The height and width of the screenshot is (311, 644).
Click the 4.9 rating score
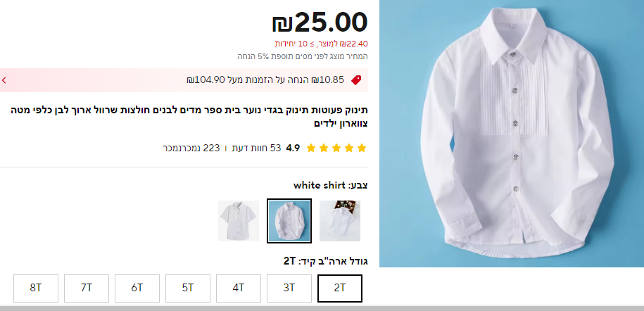[x=293, y=148]
